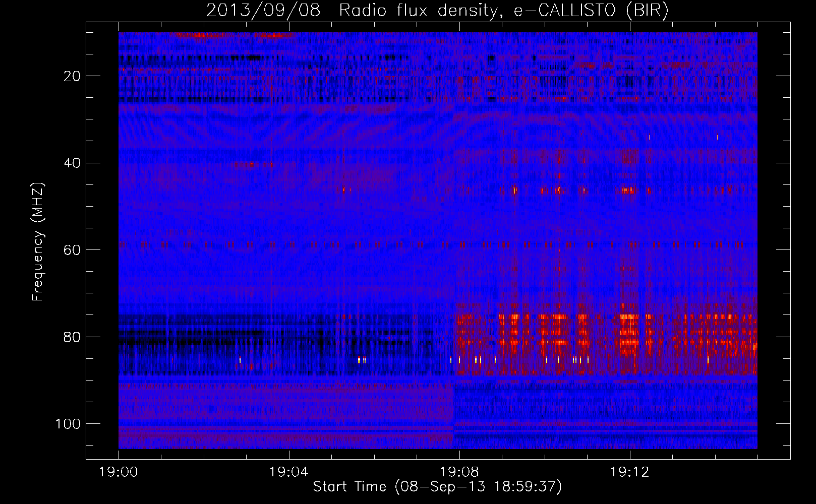
Task: Click the 19:12 time tick label
Action: point(629,472)
